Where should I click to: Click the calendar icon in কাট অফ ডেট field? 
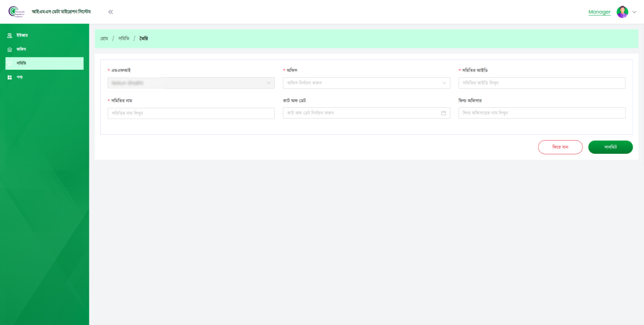pyautogui.click(x=444, y=113)
